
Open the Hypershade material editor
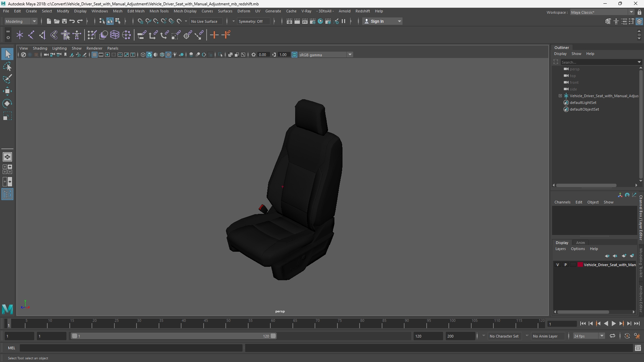(320, 21)
